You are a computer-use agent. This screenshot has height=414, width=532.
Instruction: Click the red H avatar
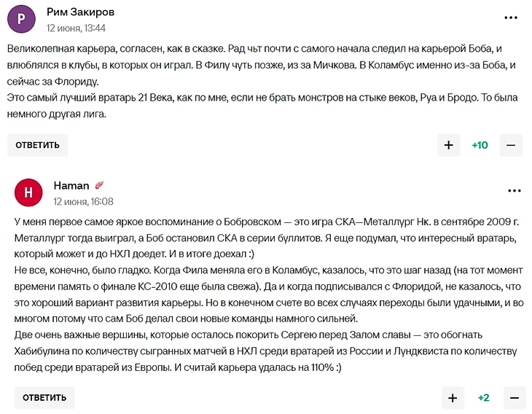(28, 192)
